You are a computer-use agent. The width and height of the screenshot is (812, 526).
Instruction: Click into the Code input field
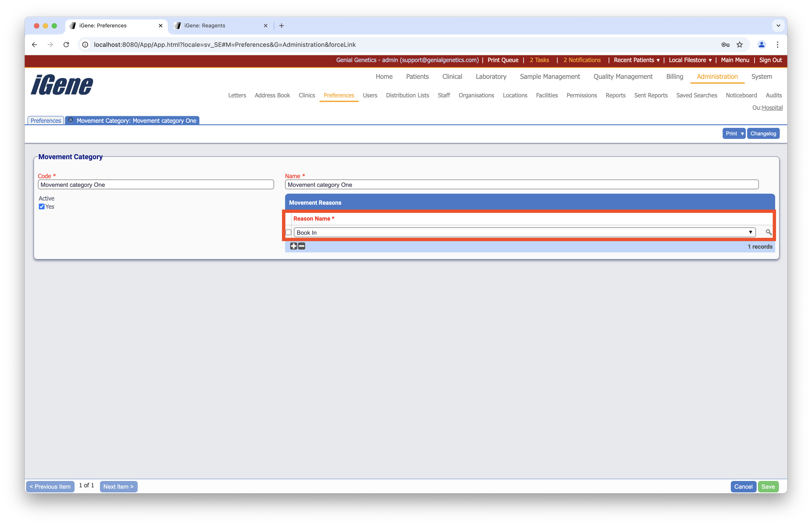(156, 185)
